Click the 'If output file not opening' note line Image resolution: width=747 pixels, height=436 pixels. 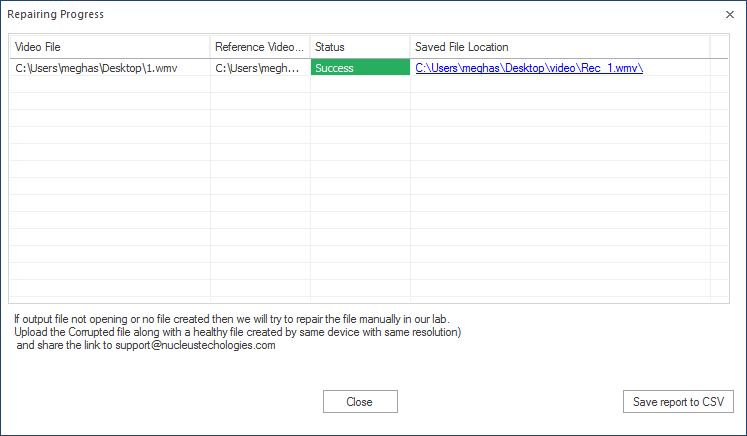click(x=232, y=319)
